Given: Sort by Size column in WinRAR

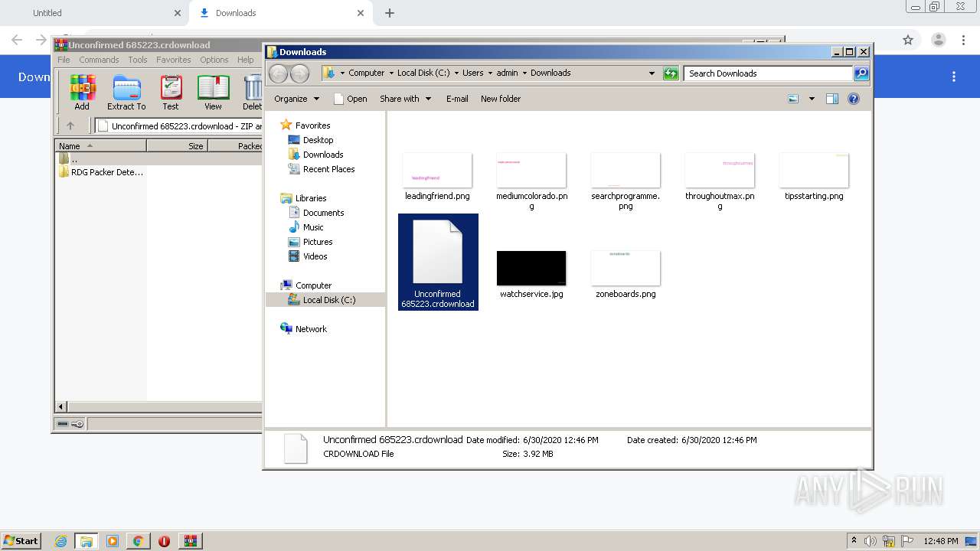Looking at the screenshot, I should pos(177,145).
